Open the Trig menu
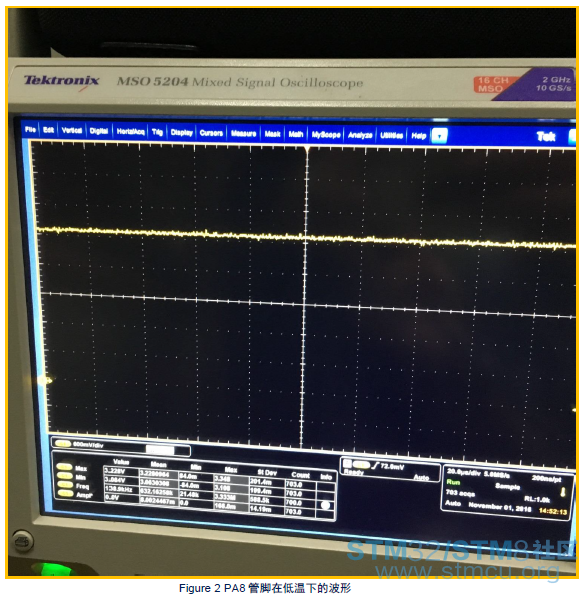The height and width of the screenshot is (596, 584). (x=157, y=132)
